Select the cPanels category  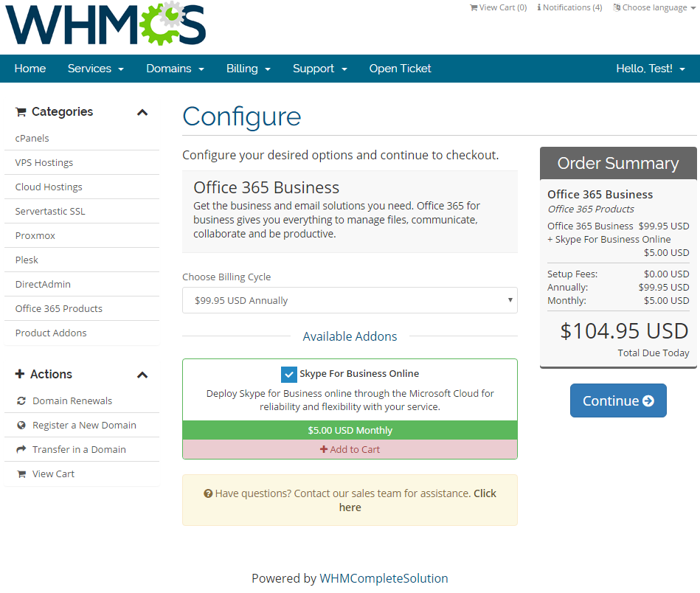(82, 138)
